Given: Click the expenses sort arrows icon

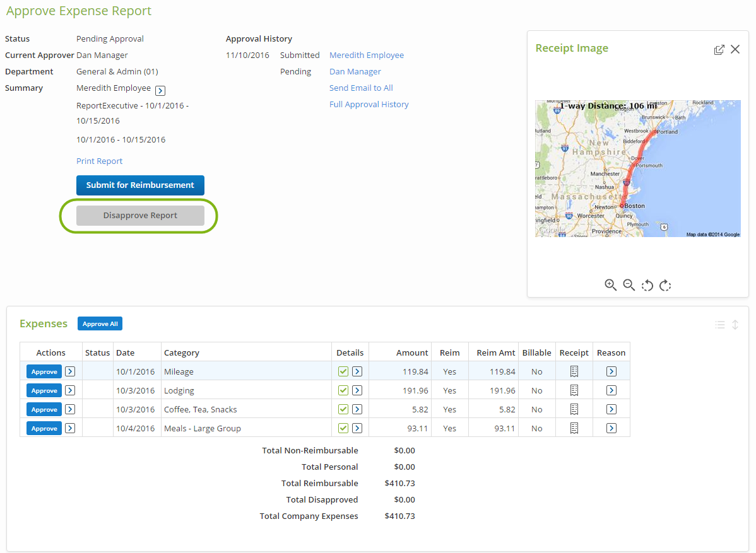Looking at the screenshot, I should [735, 325].
